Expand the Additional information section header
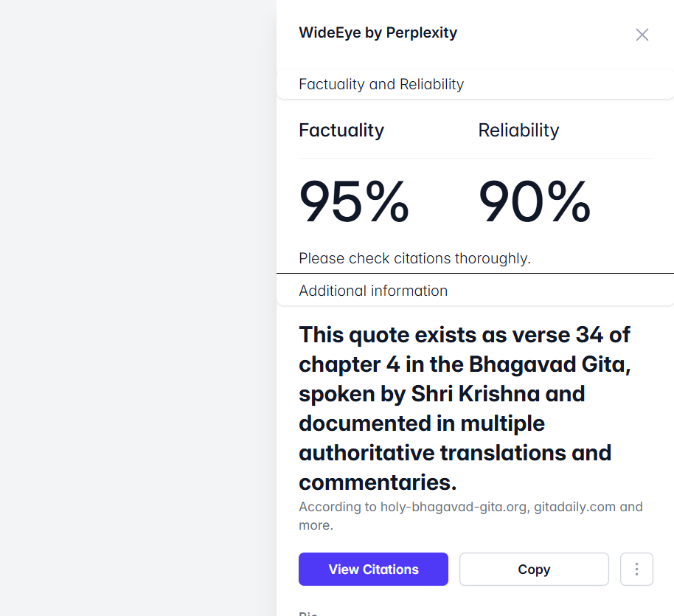Screen dimensions: 674x616 (373, 291)
